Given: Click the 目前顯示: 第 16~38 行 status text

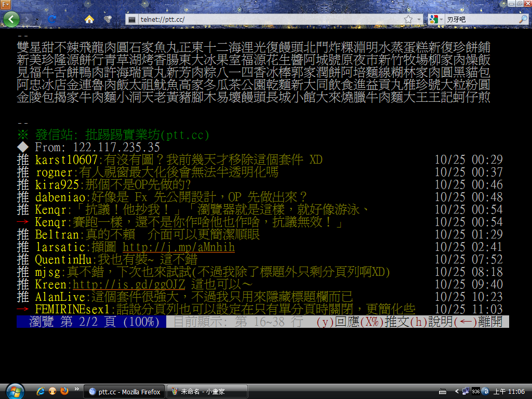Looking at the screenshot, I should (x=238, y=322).
